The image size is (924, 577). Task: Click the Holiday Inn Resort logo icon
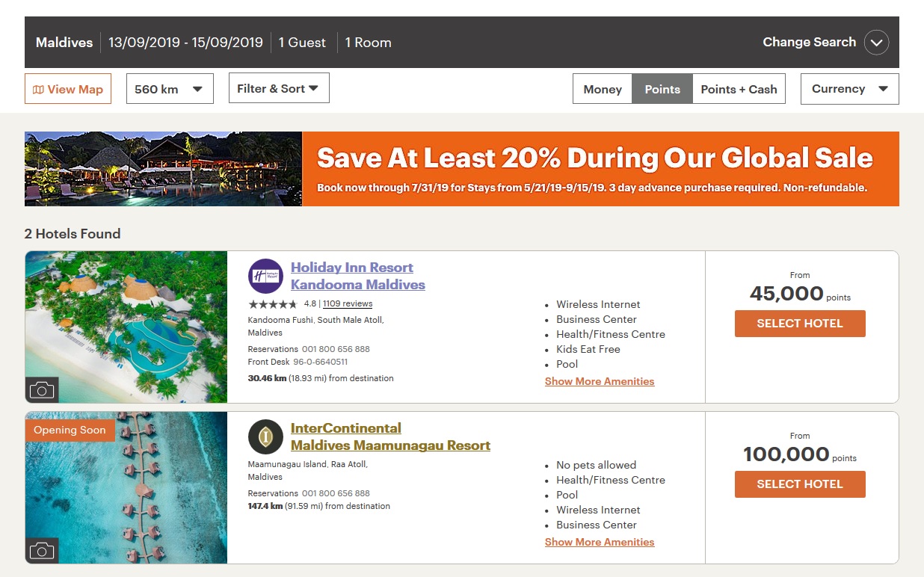(265, 276)
